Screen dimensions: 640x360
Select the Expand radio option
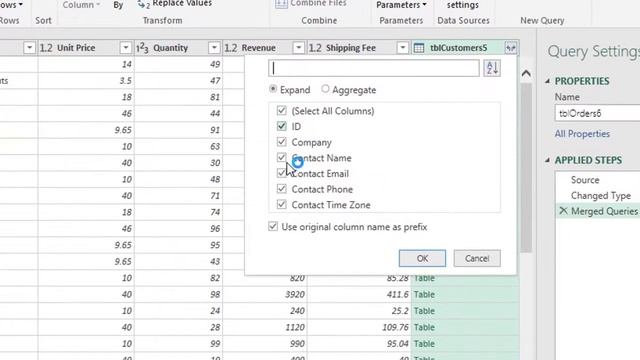pos(273,89)
